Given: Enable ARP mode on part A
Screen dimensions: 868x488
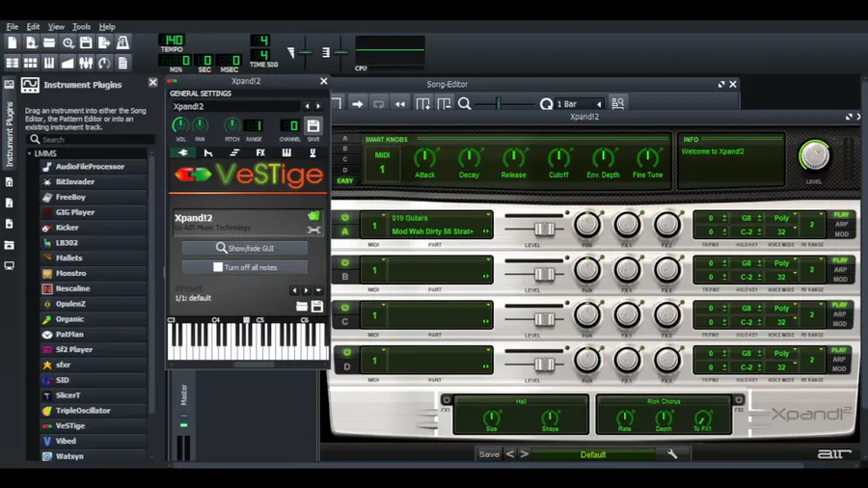Looking at the screenshot, I should 841,224.
